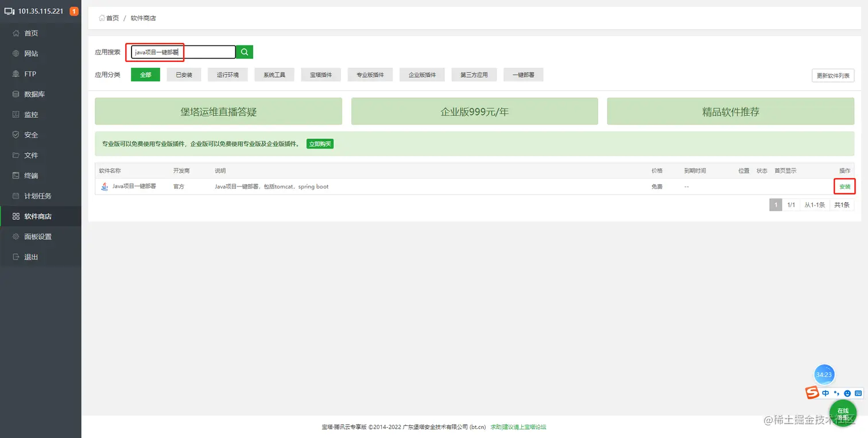Select the 企业版插件 category tab
This screenshot has height=438, width=868.
click(423, 75)
